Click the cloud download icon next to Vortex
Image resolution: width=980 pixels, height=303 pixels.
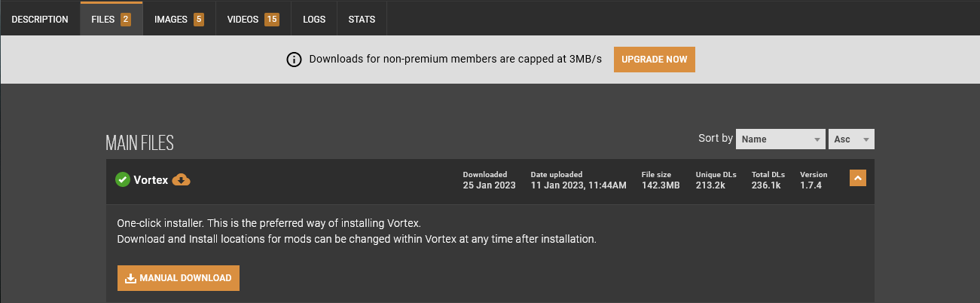coord(182,179)
